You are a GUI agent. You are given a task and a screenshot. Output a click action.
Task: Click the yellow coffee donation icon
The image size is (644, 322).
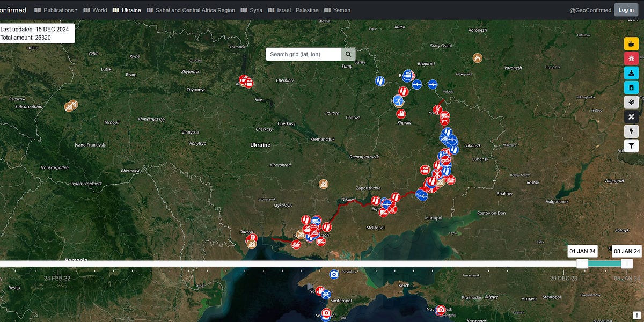pyautogui.click(x=631, y=43)
